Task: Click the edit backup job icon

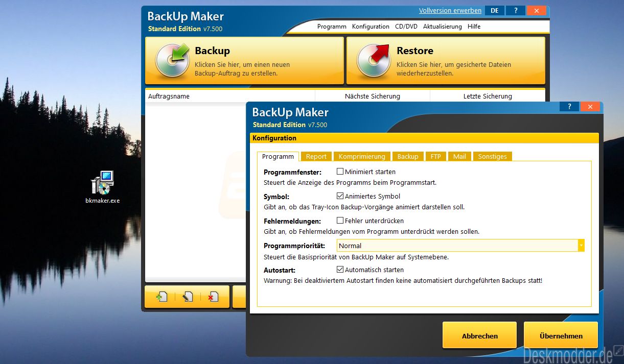Action: tap(188, 297)
